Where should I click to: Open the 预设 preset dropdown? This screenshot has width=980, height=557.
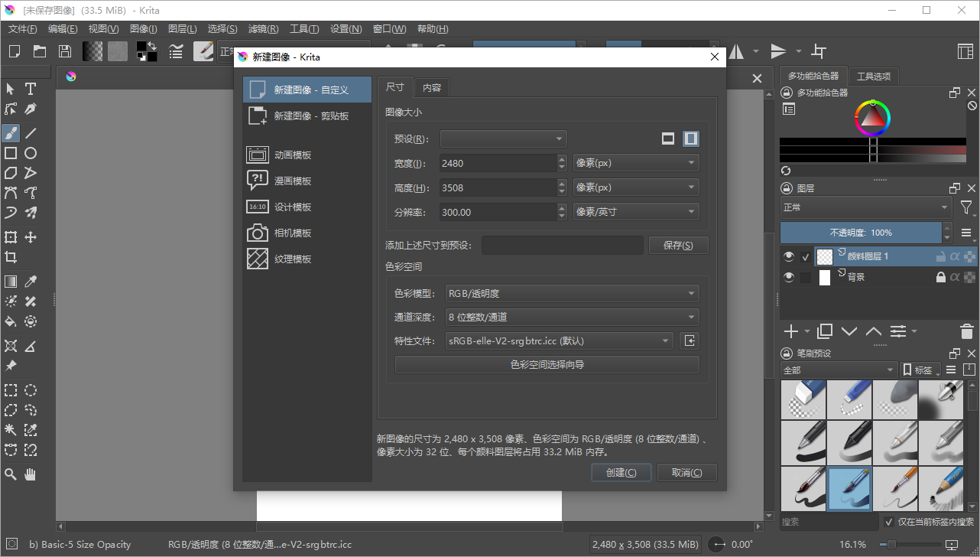503,138
